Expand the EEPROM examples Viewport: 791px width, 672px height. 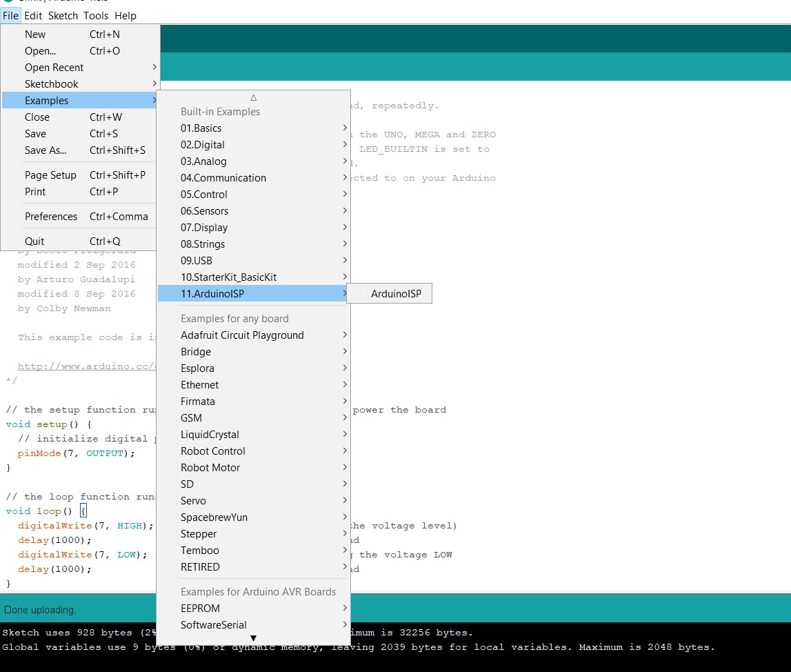254,609
